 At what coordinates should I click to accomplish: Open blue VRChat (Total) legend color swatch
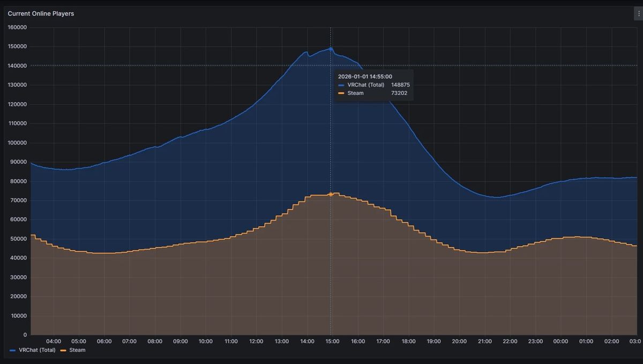pyautogui.click(x=13, y=350)
